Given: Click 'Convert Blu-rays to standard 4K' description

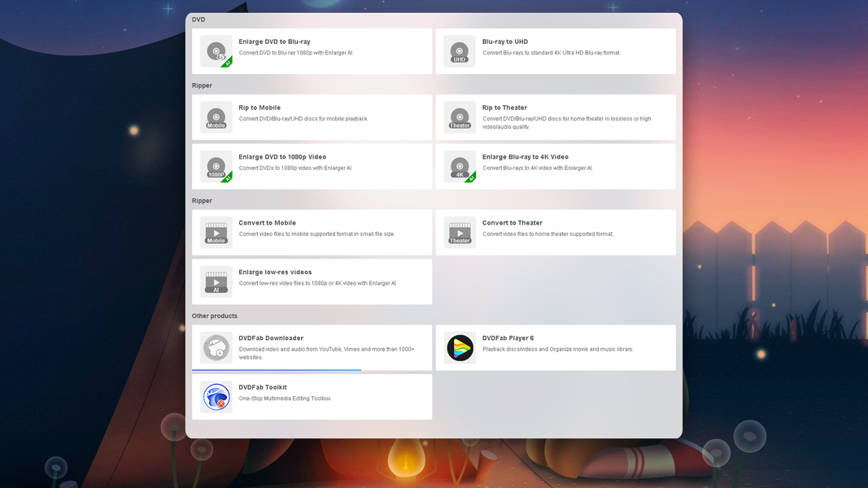Looking at the screenshot, I should click(552, 53).
